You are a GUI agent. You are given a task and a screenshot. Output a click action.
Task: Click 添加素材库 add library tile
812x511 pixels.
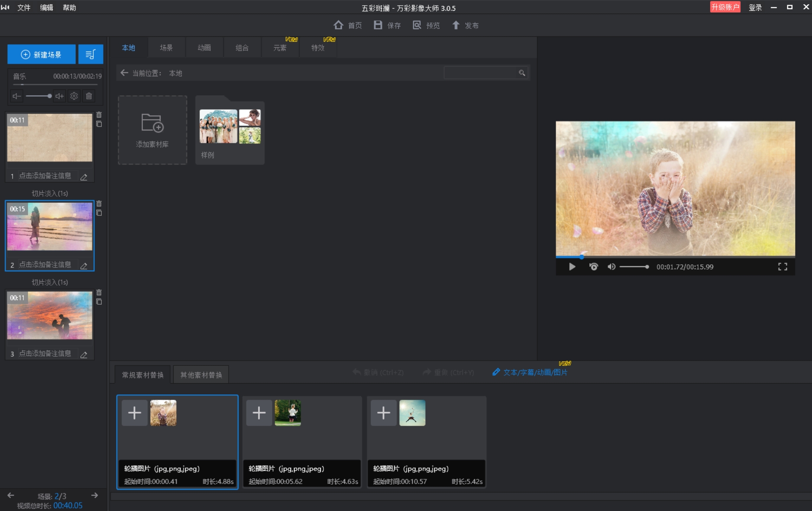point(152,130)
